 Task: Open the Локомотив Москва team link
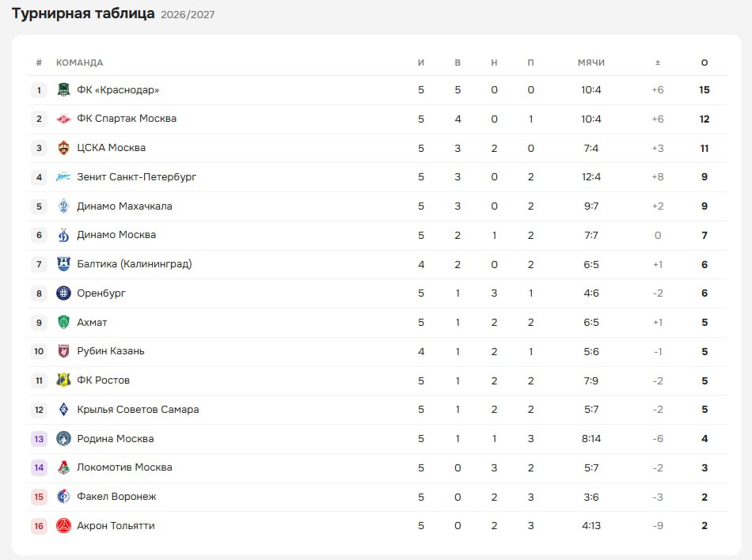click(x=124, y=467)
